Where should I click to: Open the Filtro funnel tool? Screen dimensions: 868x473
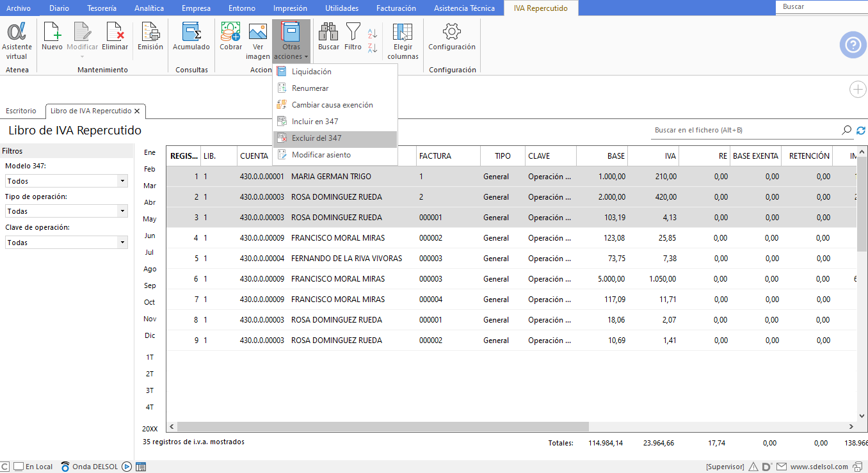click(x=353, y=36)
